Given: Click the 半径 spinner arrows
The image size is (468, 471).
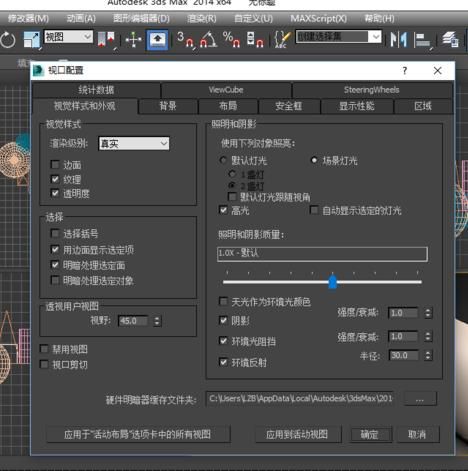Looking at the screenshot, I should 428,355.
